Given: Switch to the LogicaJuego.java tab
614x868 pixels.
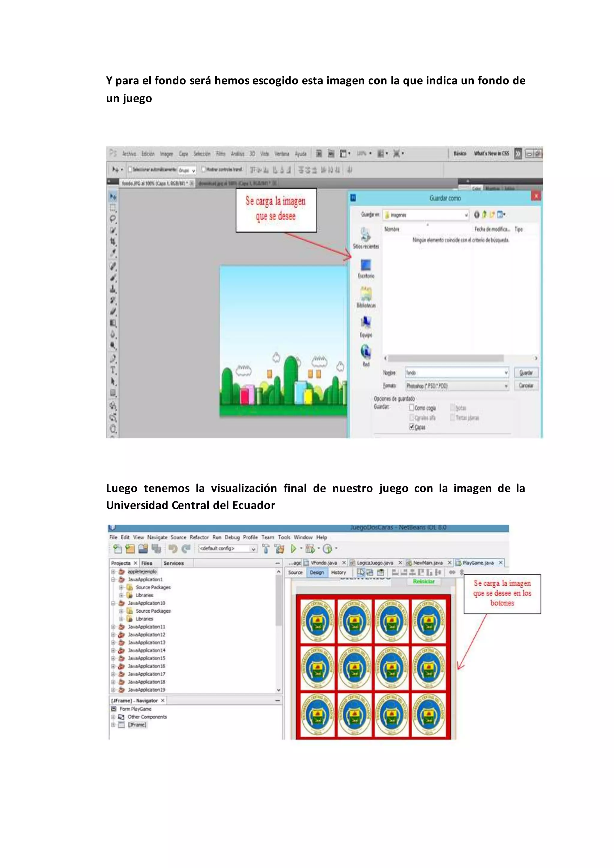Looking at the screenshot, I should click(375, 563).
